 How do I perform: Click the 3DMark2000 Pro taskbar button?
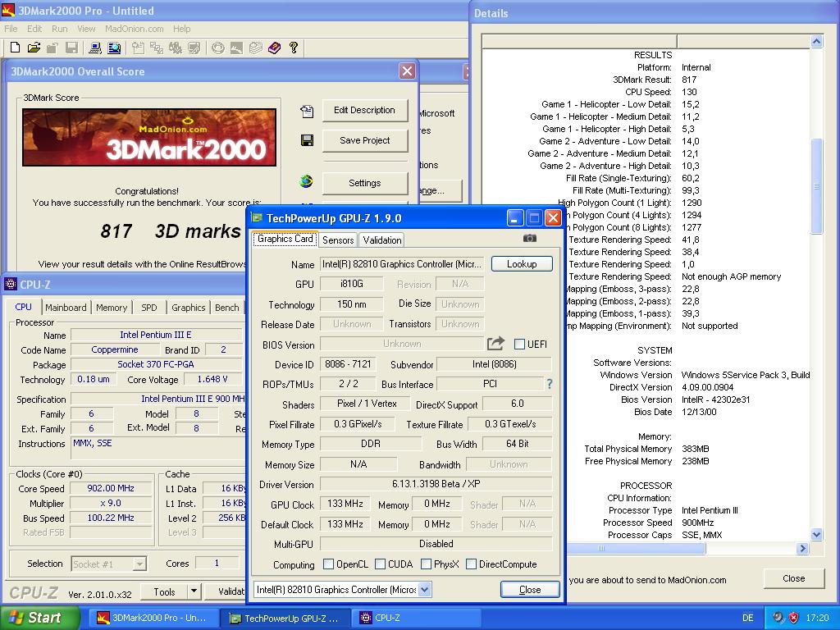point(153,618)
